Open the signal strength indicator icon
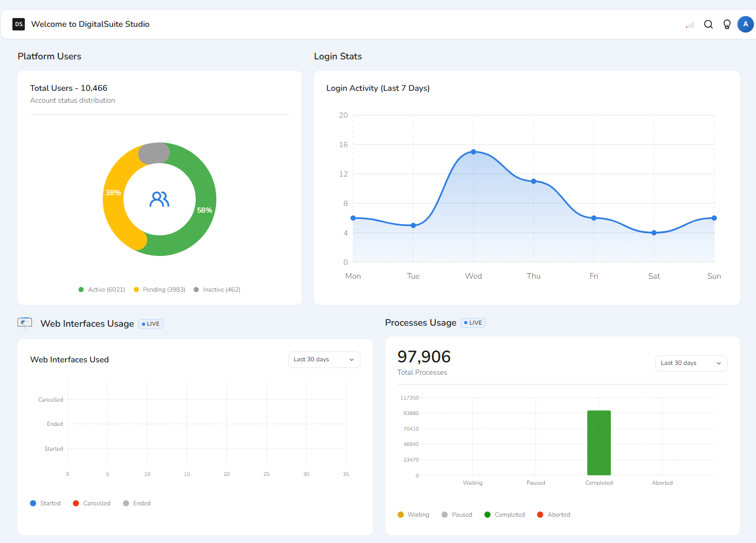 (690, 25)
